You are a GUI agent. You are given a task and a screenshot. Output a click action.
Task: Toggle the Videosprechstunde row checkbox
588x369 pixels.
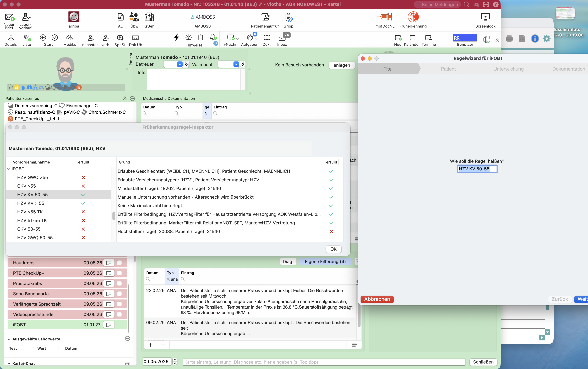(119, 314)
